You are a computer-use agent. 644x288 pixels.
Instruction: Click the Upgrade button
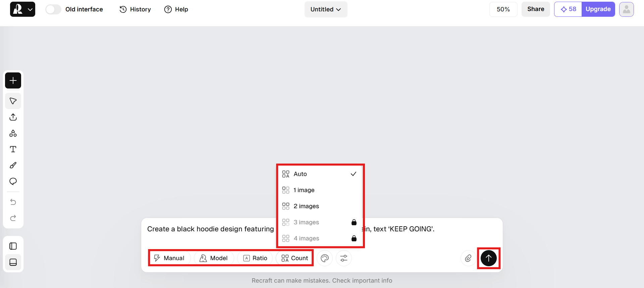coord(598,9)
